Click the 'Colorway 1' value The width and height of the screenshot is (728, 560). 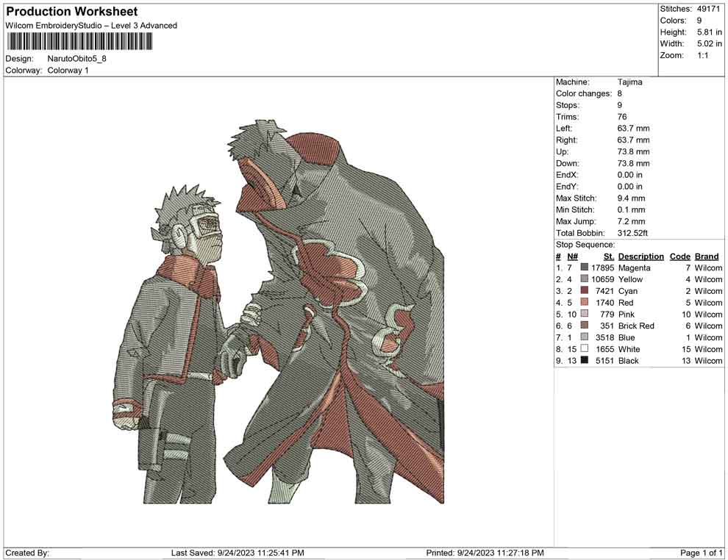(68, 71)
